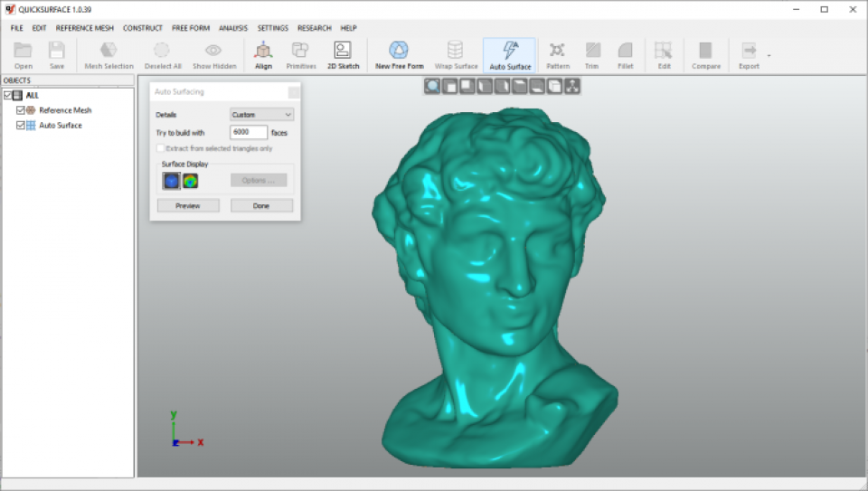Open the CONSTRUCT menu

[143, 28]
